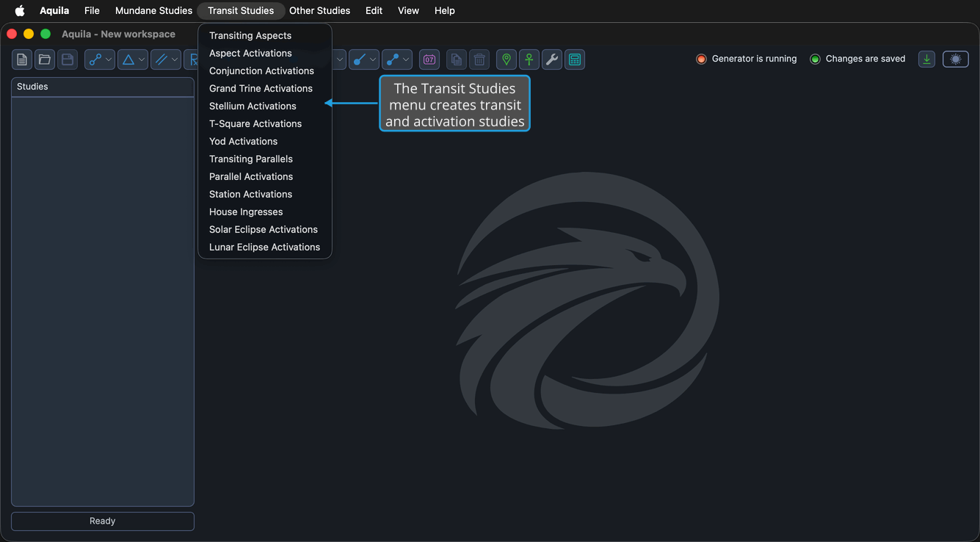This screenshot has width=980, height=542.
Task: Click the Ready status bar
Action: pyautogui.click(x=103, y=521)
